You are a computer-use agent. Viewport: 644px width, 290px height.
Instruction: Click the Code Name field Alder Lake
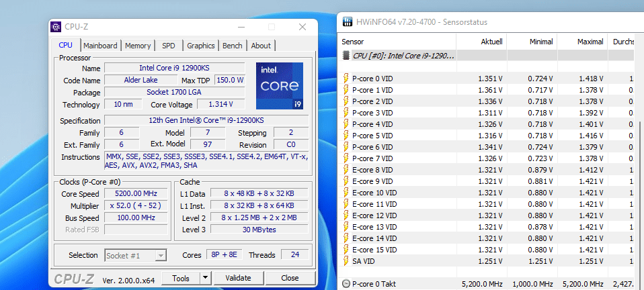pyautogui.click(x=141, y=80)
